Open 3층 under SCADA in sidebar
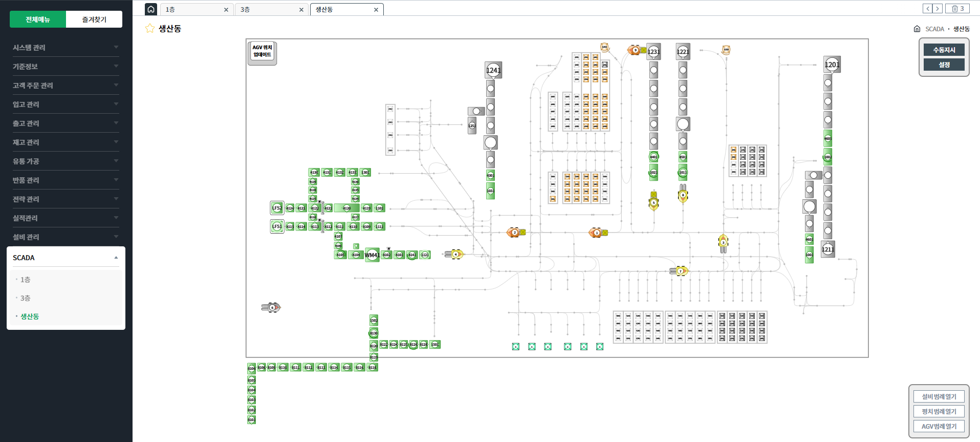 25,298
